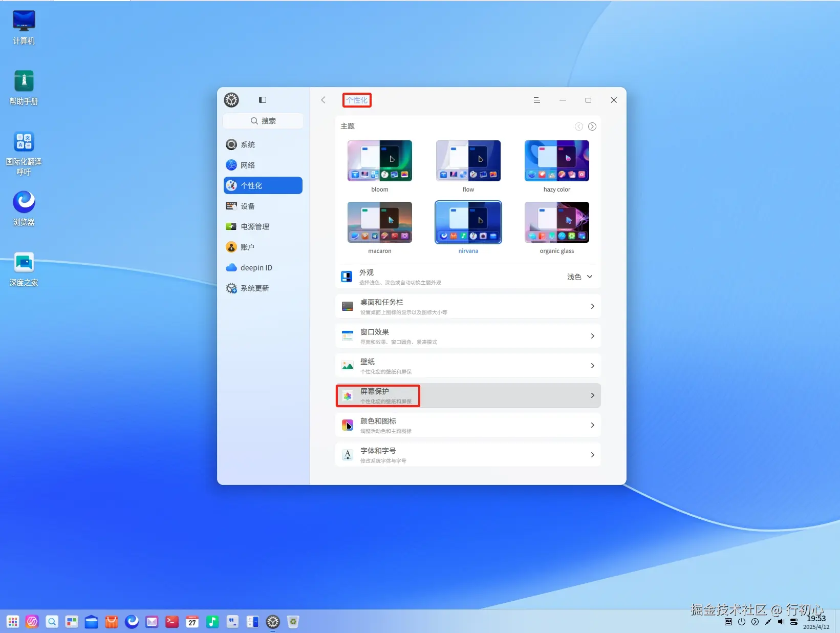840x633 pixels.
Task: Expand the 颜色和图标 settings row
Action: 468,425
